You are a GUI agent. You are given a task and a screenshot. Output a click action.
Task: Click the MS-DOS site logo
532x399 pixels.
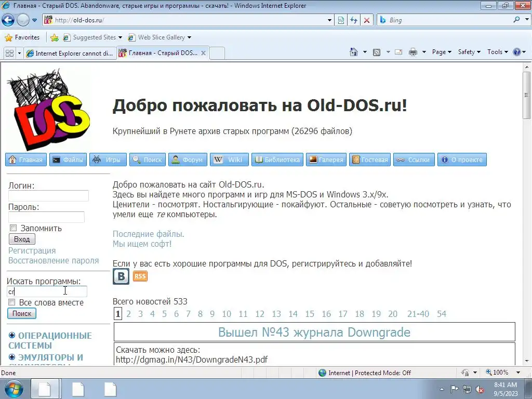click(x=48, y=109)
